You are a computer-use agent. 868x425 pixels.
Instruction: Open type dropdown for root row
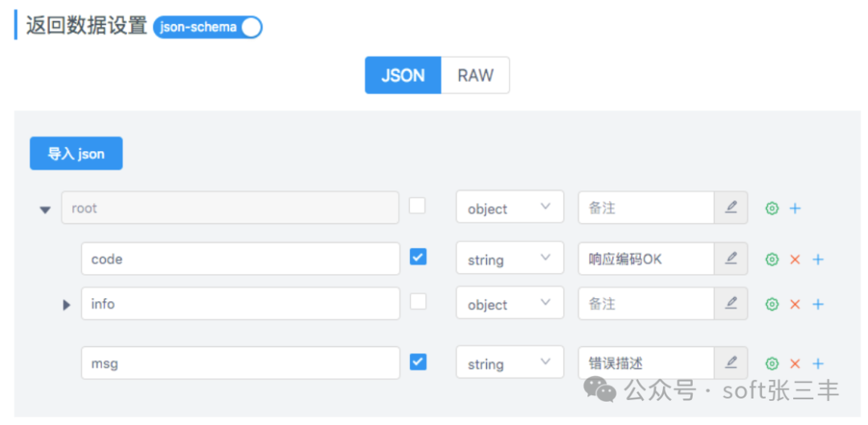510,207
